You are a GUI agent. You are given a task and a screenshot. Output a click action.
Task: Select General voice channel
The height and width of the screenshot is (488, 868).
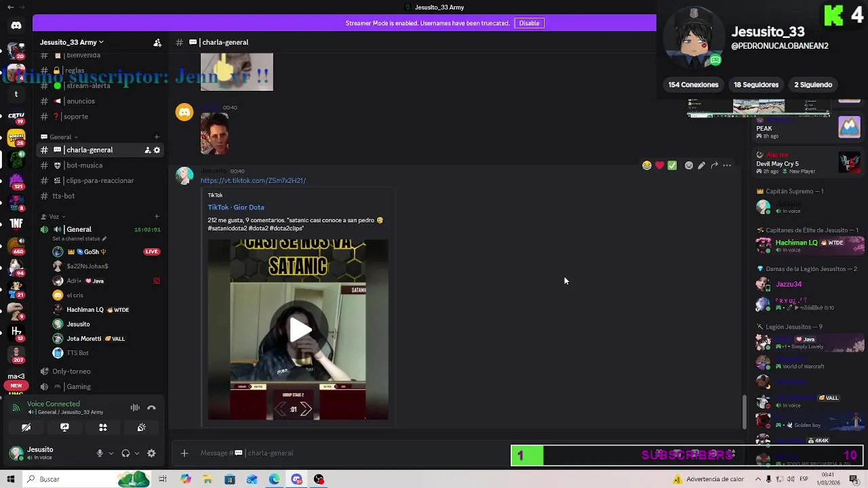click(79, 230)
